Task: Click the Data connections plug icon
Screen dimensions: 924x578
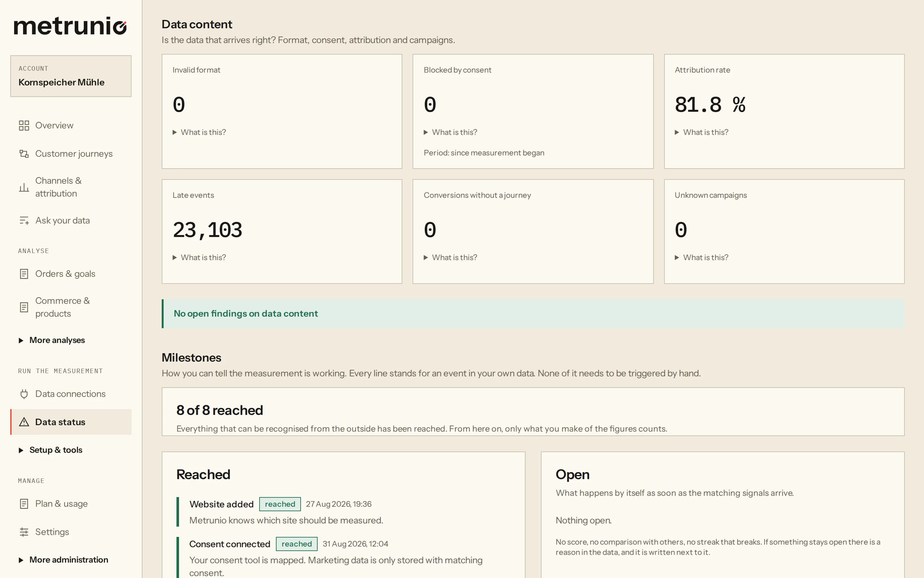Action: click(24, 394)
